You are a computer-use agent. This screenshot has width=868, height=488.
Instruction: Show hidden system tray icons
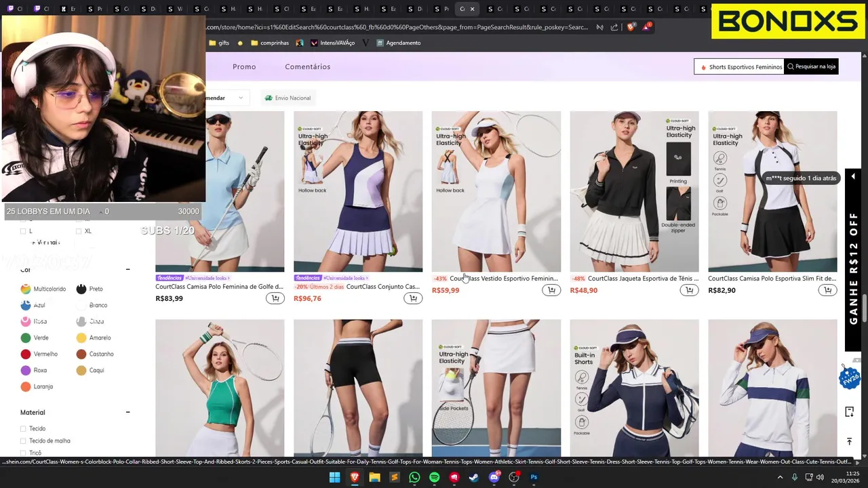(780, 477)
